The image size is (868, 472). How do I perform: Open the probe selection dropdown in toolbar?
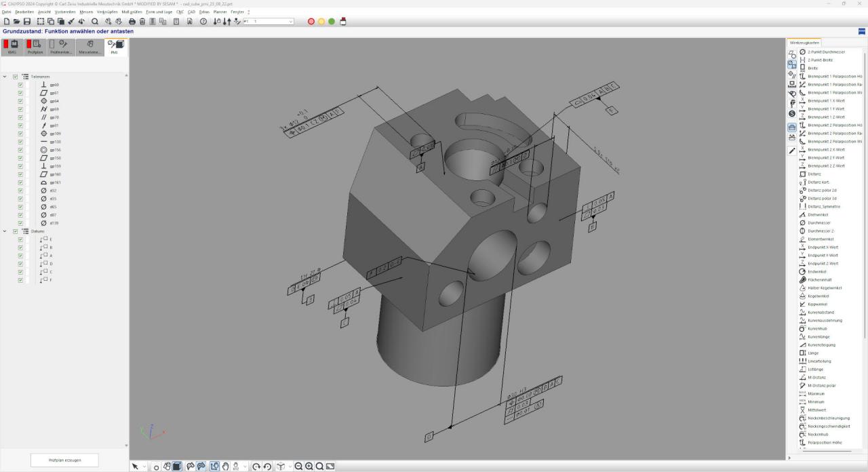click(x=291, y=22)
